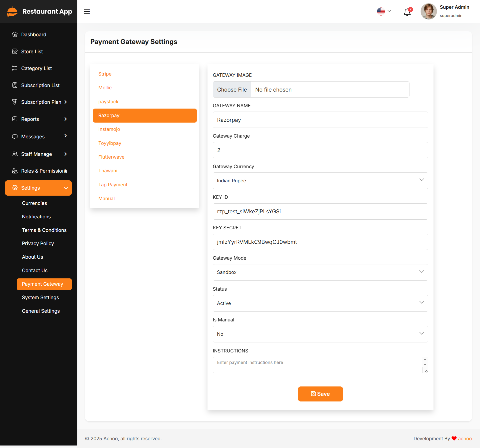This screenshot has height=448, width=480.
Task: Open the Is Manual dropdown
Action: [x=320, y=334]
